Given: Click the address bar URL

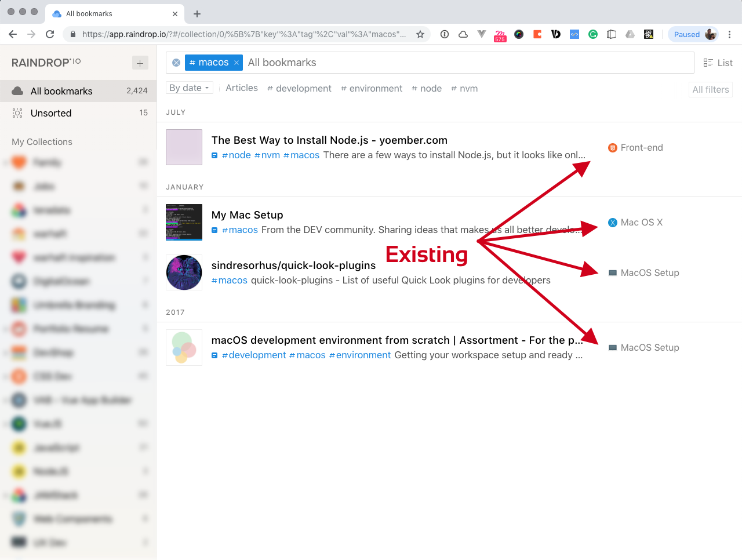Looking at the screenshot, I should pyautogui.click(x=243, y=34).
